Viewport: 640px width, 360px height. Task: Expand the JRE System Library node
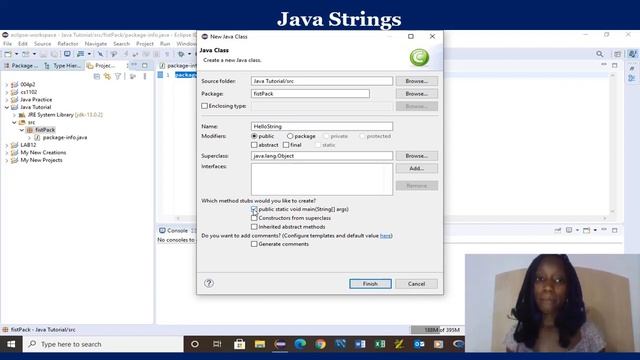(14, 115)
